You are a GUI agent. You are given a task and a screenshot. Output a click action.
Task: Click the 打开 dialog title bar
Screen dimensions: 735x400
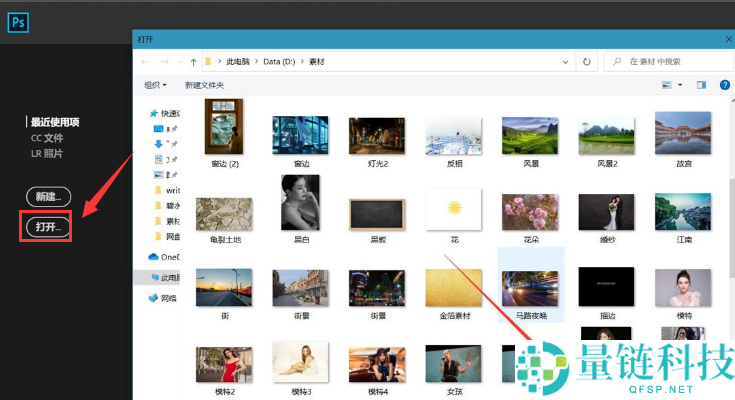[x=434, y=39]
